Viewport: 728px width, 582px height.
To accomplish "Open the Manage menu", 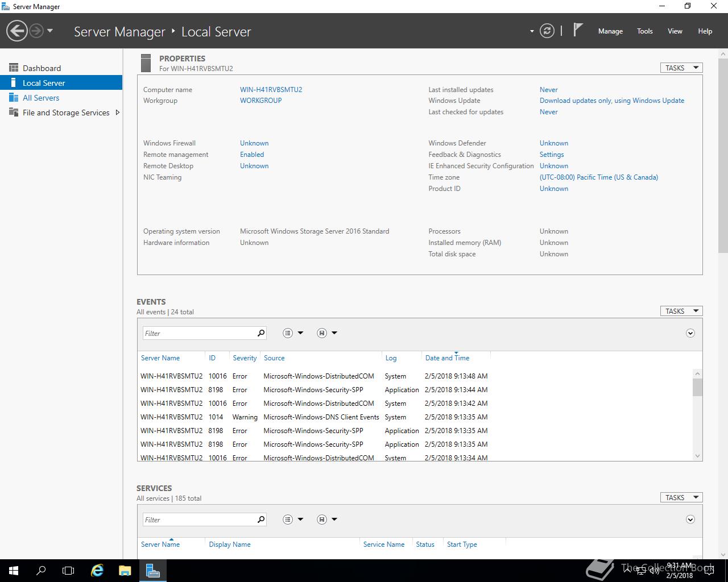I will (x=610, y=31).
